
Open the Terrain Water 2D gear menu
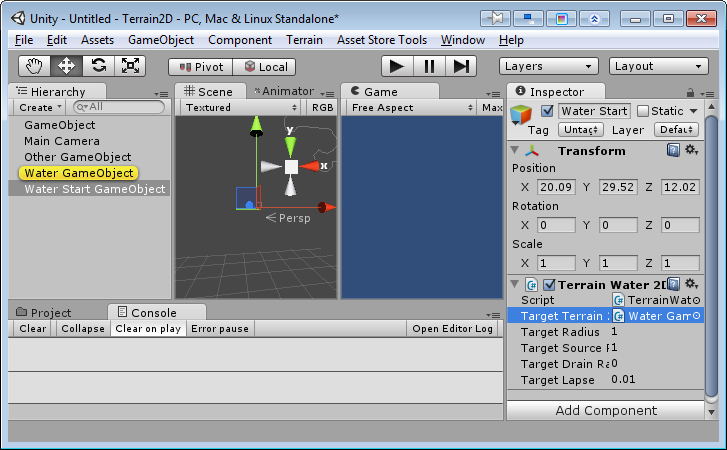click(x=691, y=284)
